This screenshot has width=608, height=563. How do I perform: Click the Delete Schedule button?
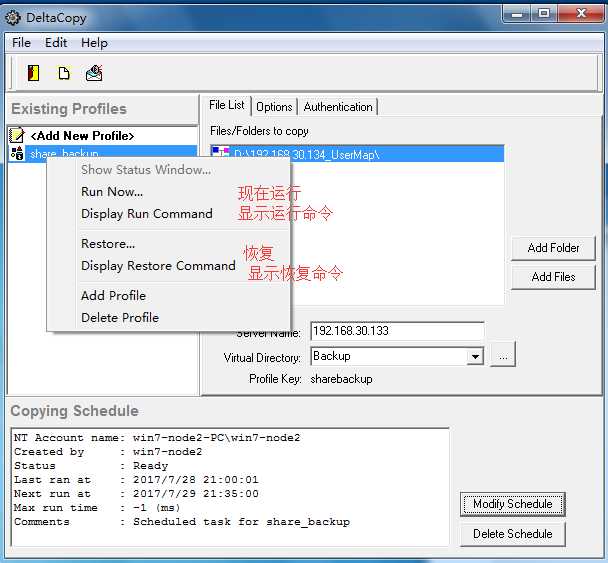click(513, 534)
